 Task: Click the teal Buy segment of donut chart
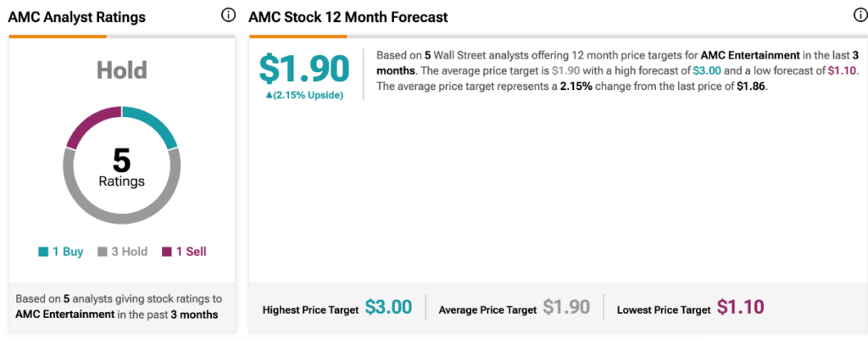[155, 122]
